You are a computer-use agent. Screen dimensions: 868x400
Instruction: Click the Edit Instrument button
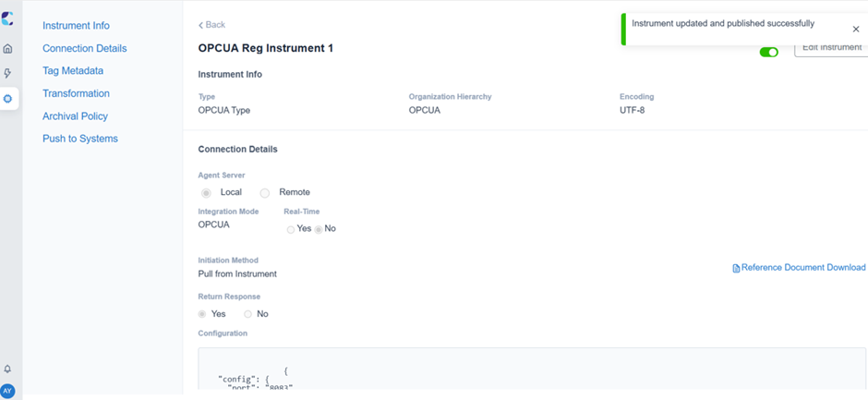[831, 48]
